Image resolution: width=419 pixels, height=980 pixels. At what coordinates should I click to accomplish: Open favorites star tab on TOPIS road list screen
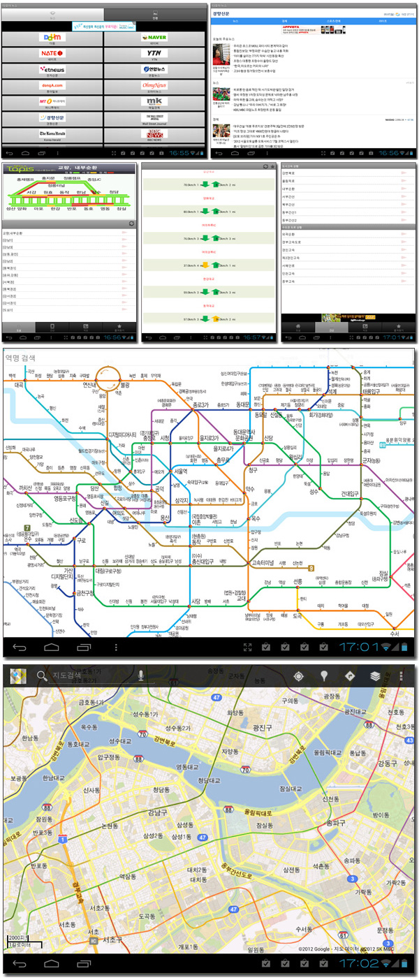[x=398, y=327]
